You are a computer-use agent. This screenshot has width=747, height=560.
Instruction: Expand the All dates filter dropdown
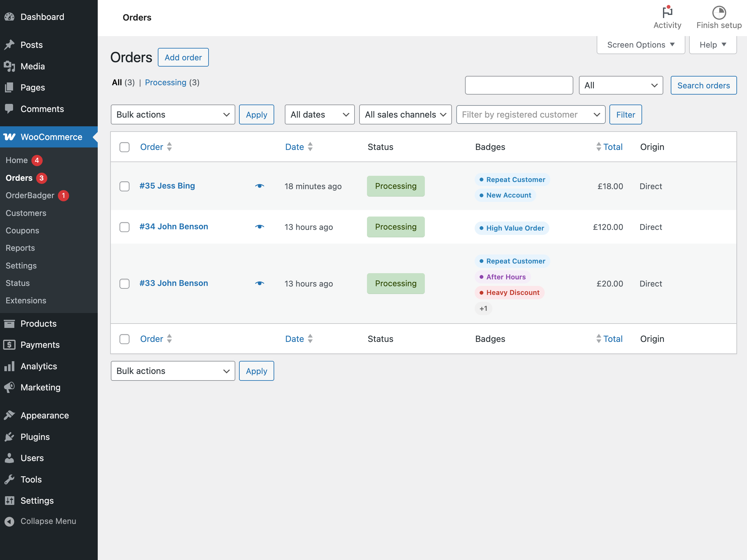coord(319,115)
